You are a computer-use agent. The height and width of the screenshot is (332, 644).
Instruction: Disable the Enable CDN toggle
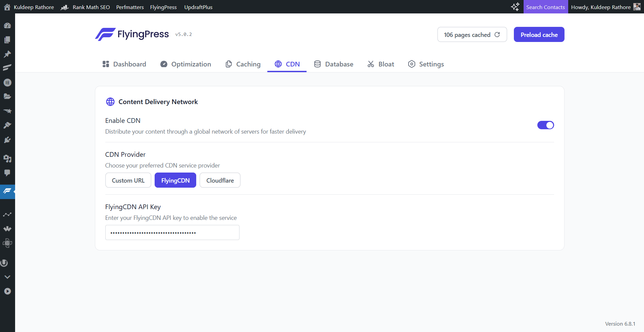tap(546, 125)
